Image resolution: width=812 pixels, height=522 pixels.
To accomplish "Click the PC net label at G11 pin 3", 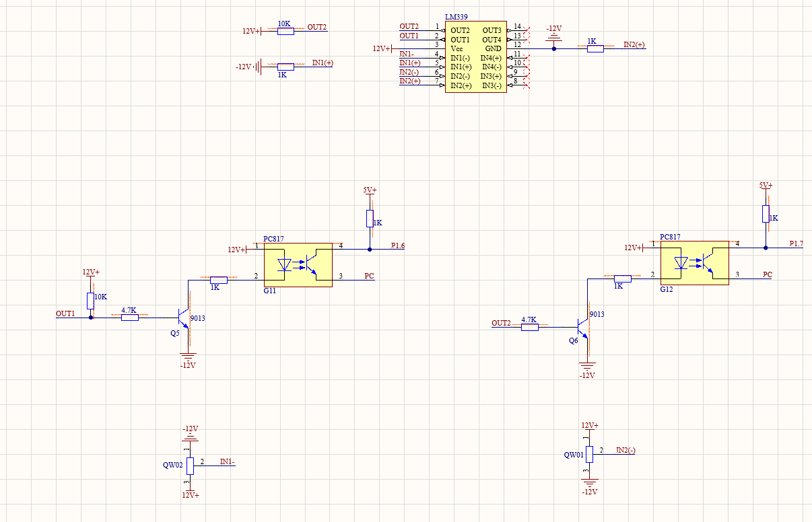I will pos(369,276).
